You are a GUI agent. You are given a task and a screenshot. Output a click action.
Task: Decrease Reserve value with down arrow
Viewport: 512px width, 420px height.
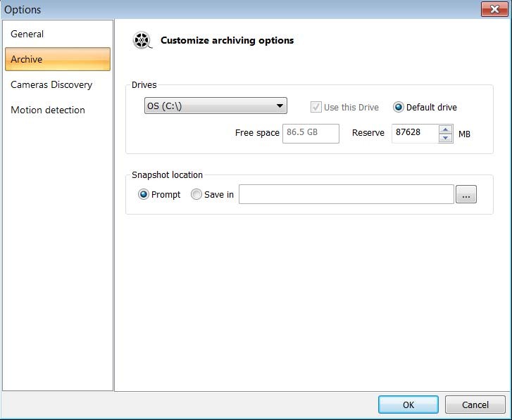click(x=445, y=138)
